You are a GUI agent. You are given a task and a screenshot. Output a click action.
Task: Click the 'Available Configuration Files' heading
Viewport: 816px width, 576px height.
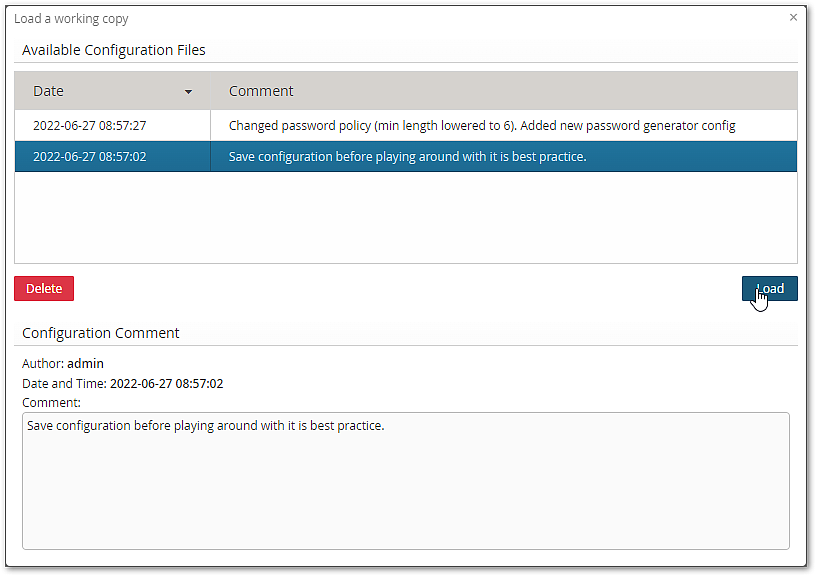click(114, 50)
